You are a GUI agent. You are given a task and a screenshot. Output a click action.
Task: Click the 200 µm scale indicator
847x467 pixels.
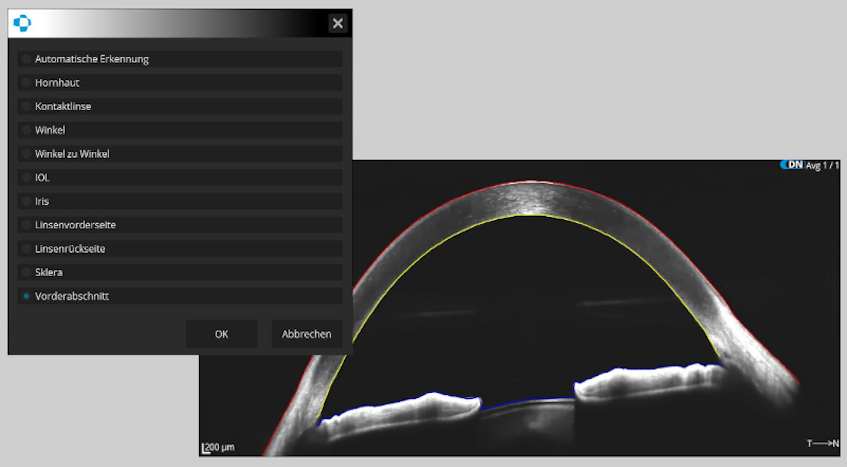click(x=218, y=448)
